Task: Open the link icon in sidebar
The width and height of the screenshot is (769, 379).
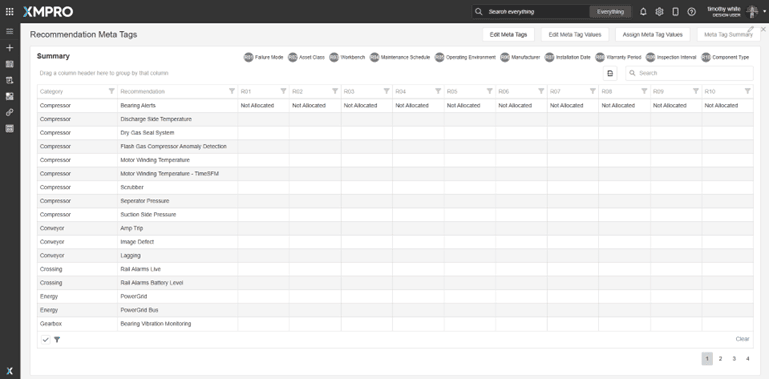Action: coord(9,112)
